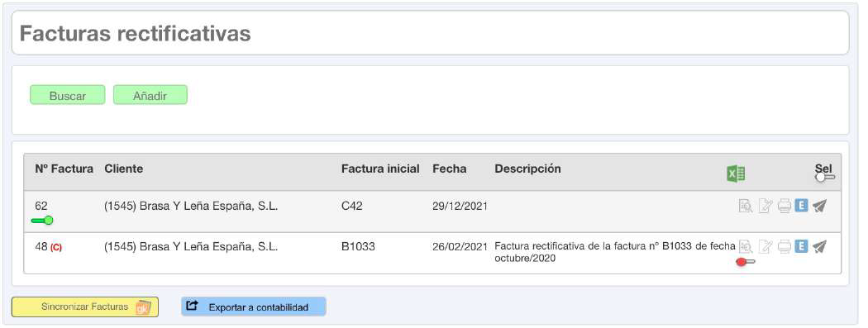Print invoice 48
Image resolution: width=868 pixels, height=328 pixels.
click(784, 246)
